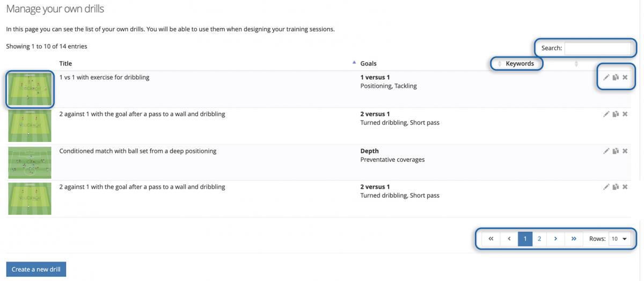Open the 1 vs 1 dribbling drill thumbnail
The height and width of the screenshot is (281, 644).
coord(30,89)
